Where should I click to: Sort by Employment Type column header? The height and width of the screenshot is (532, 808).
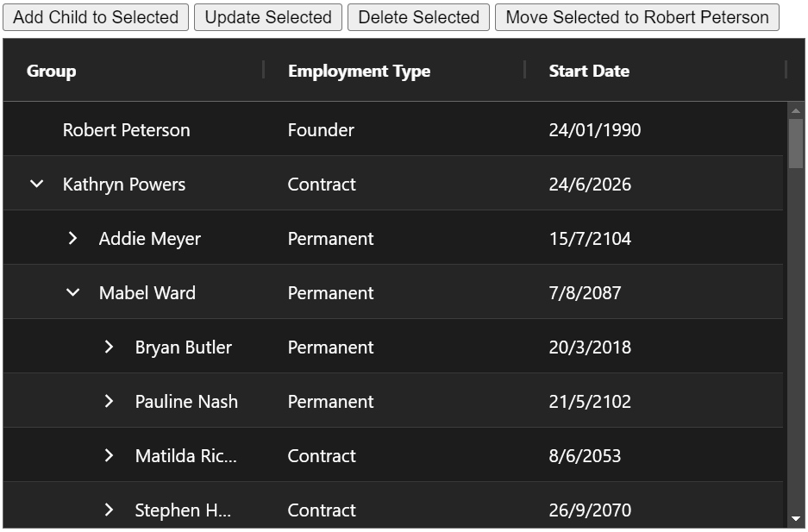pyautogui.click(x=359, y=71)
